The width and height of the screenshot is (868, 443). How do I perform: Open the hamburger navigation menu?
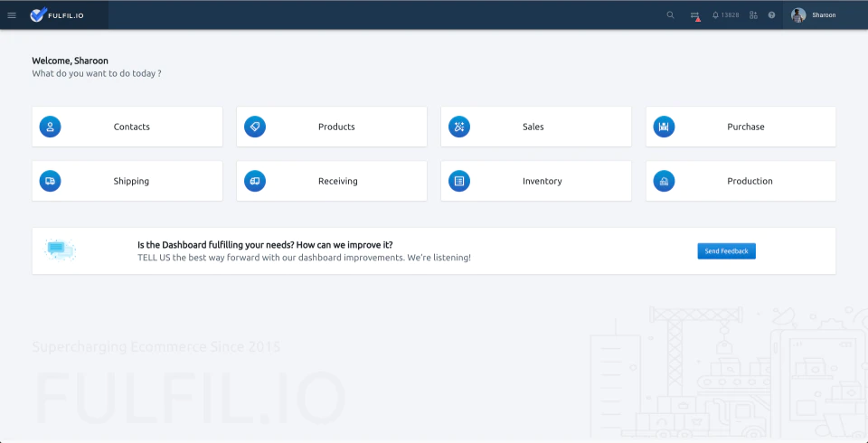coord(12,15)
